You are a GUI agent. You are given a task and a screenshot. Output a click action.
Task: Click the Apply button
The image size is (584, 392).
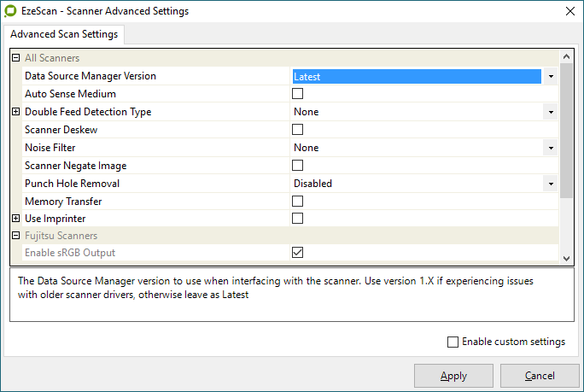[453, 376]
